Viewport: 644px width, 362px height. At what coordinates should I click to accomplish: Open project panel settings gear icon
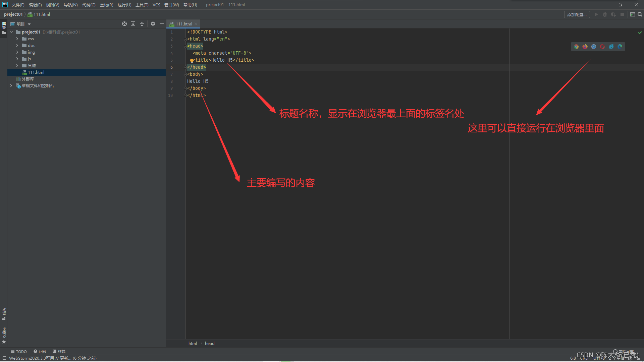[x=153, y=24]
